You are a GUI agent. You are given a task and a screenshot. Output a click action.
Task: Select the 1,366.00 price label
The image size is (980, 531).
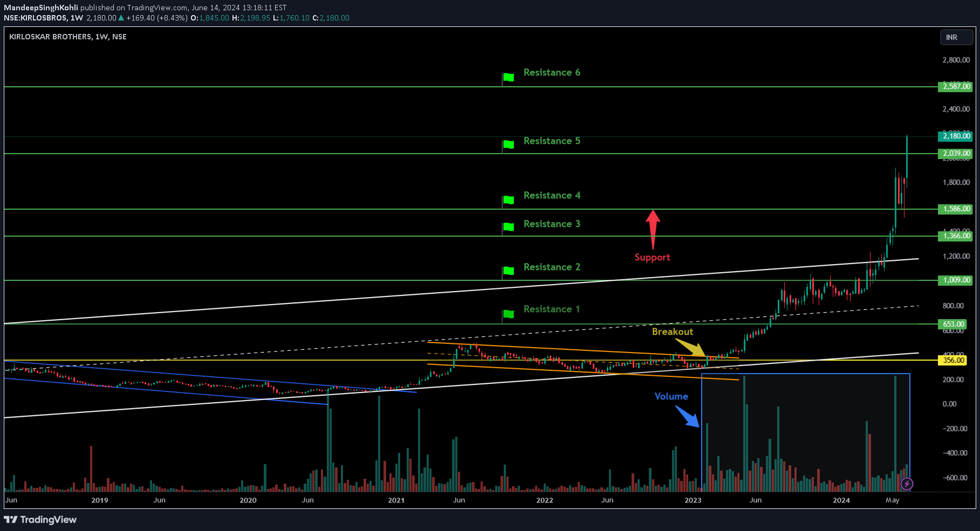tap(956, 236)
